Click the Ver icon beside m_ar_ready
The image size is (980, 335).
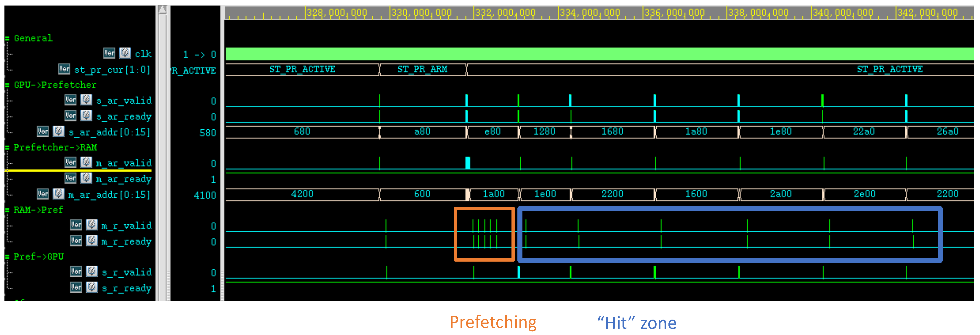[70, 178]
